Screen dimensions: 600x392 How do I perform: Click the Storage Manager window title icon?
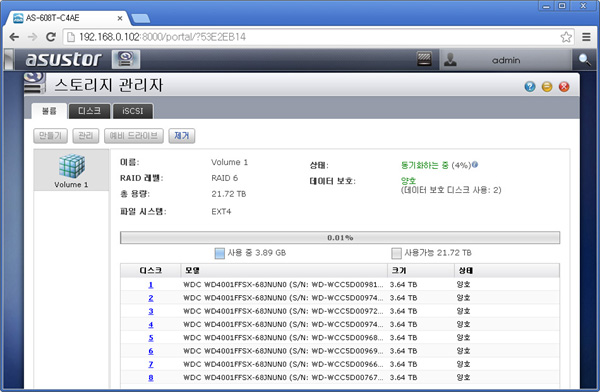click(34, 83)
